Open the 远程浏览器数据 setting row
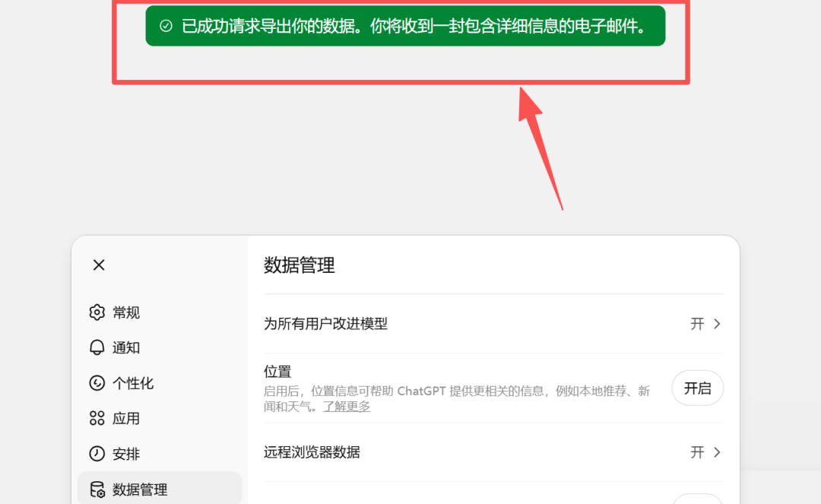The image size is (821, 504). pos(494,452)
